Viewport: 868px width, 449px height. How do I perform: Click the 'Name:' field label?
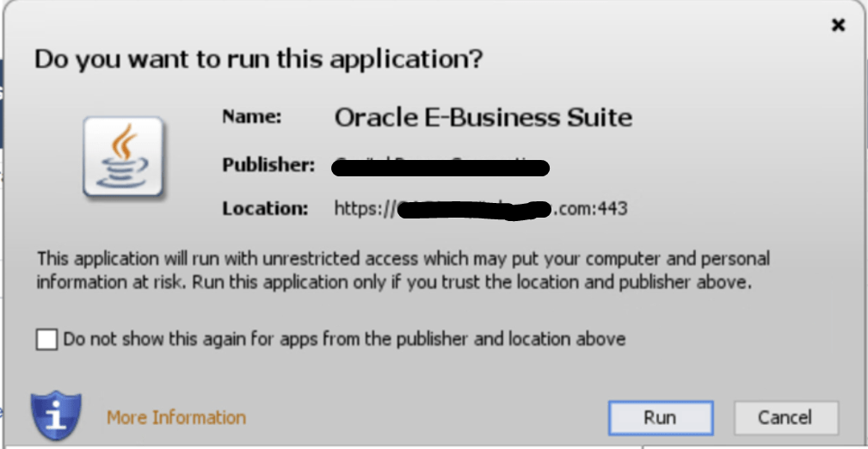pyautogui.click(x=251, y=117)
